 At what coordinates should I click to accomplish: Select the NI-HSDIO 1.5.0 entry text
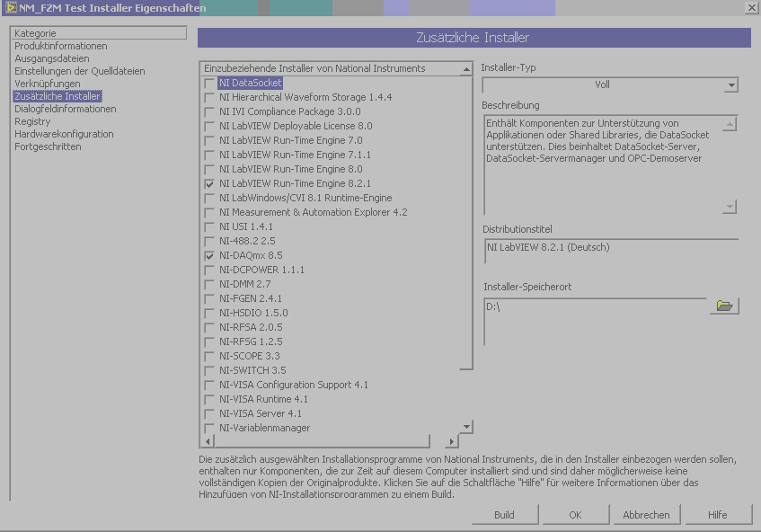click(x=253, y=313)
